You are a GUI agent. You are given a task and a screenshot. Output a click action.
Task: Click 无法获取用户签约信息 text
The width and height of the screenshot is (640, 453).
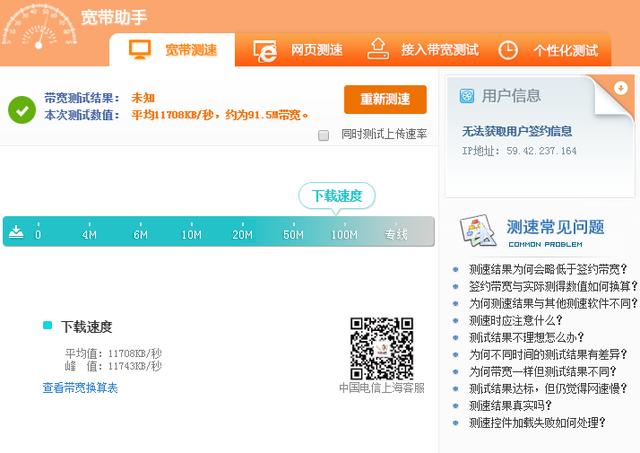pyautogui.click(x=517, y=131)
